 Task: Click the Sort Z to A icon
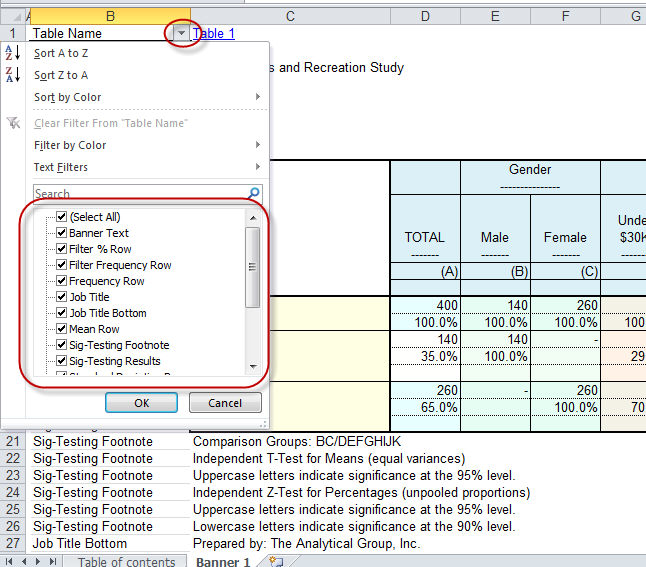(x=13, y=75)
